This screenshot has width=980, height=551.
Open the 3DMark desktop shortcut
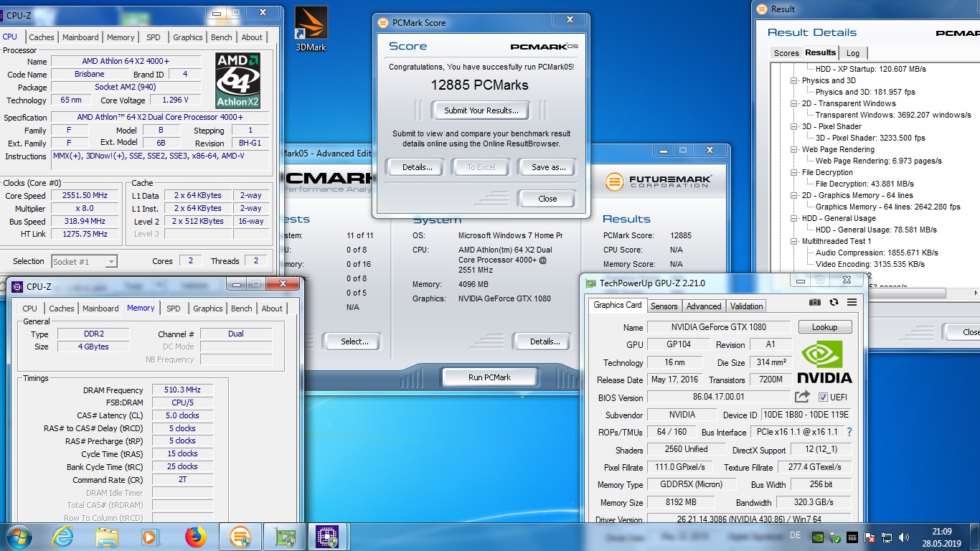[x=311, y=29]
